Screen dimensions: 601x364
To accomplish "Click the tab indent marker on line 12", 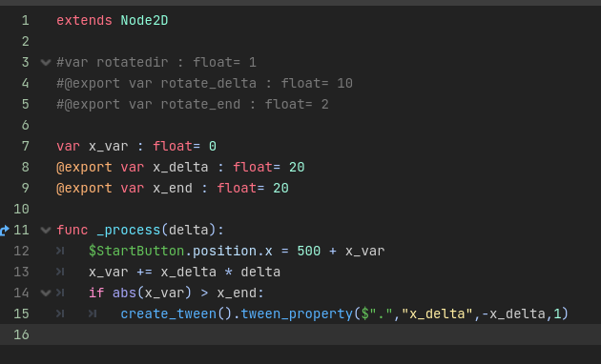I will pyautogui.click(x=60, y=252).
